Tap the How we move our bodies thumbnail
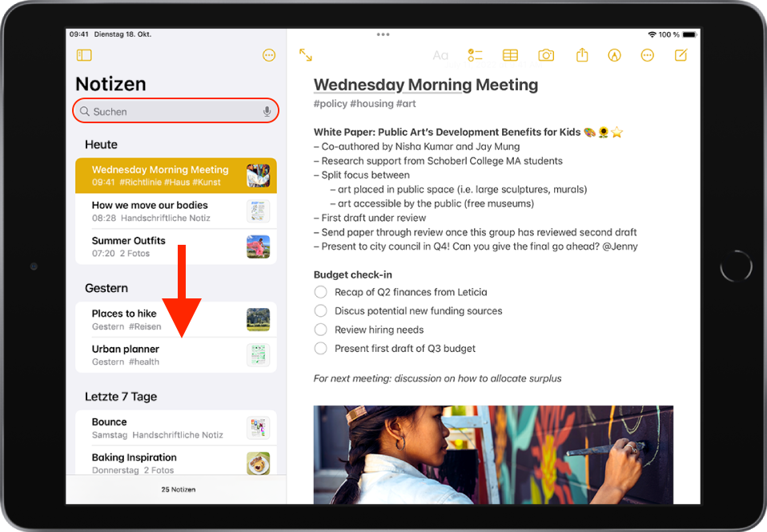The height and width of the screenshot is (532, 767). point(259,211)
